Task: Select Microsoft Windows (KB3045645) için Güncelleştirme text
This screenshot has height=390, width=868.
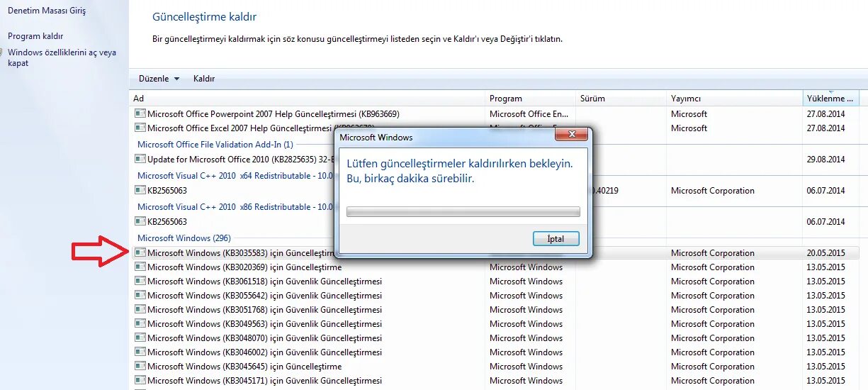Action: coord(244,367)
